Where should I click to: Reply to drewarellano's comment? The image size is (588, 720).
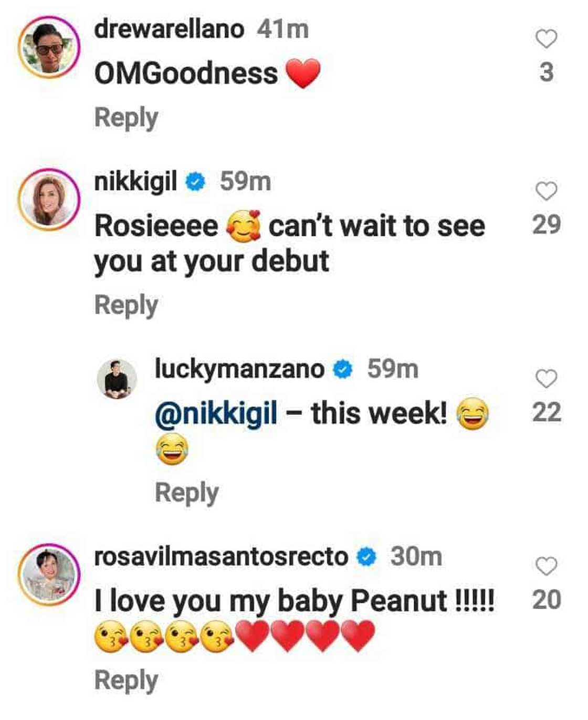(126, 117)
